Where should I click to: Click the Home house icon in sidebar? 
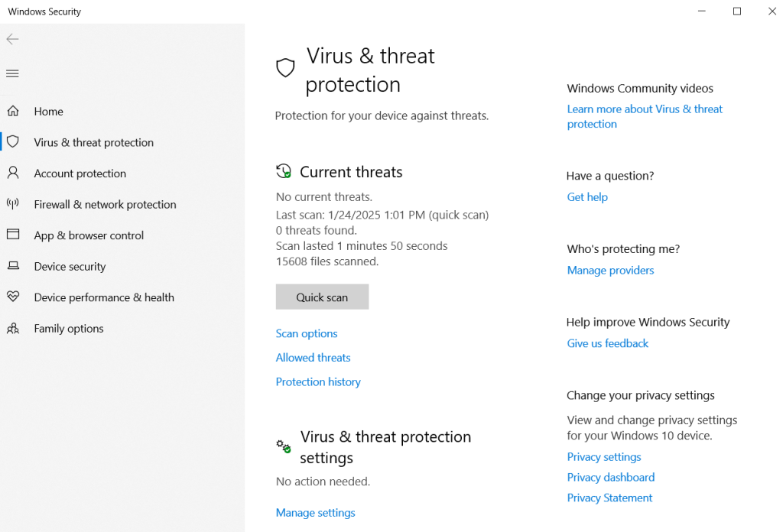click(13, 112)
